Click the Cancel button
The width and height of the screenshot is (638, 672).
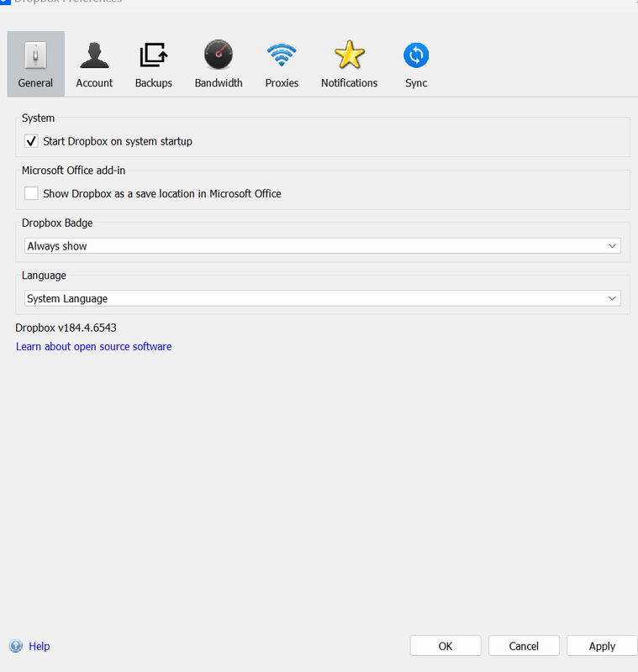click(x=524, y=646)
